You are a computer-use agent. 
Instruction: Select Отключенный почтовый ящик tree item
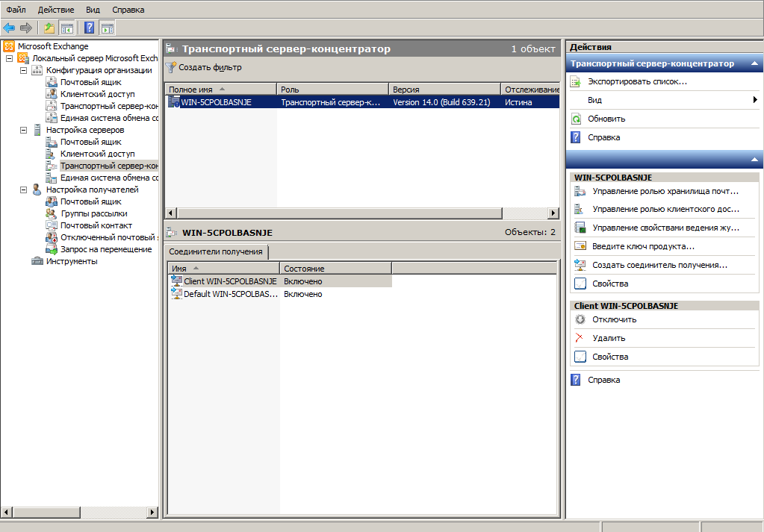pyautogui.click(x=109, y=237)
